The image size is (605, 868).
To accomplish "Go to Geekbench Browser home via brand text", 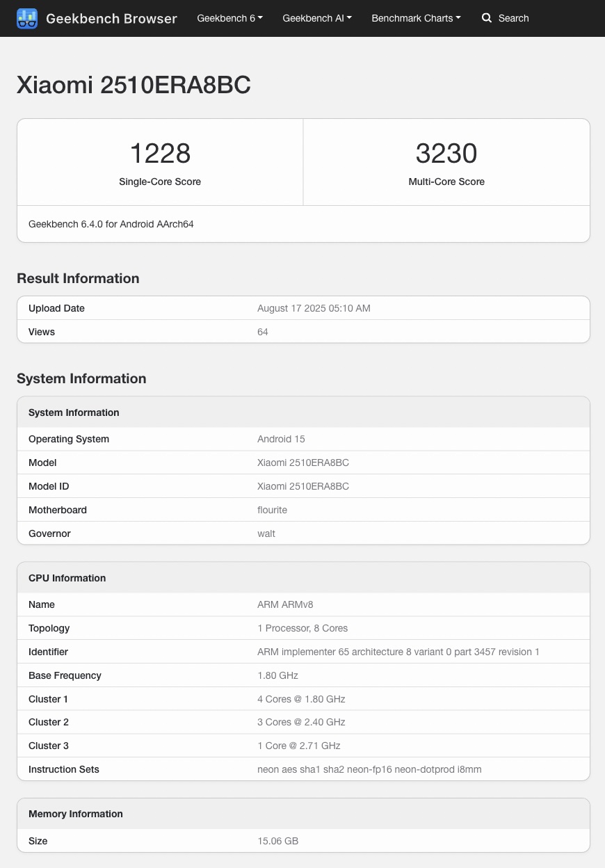I will (111, 19).
